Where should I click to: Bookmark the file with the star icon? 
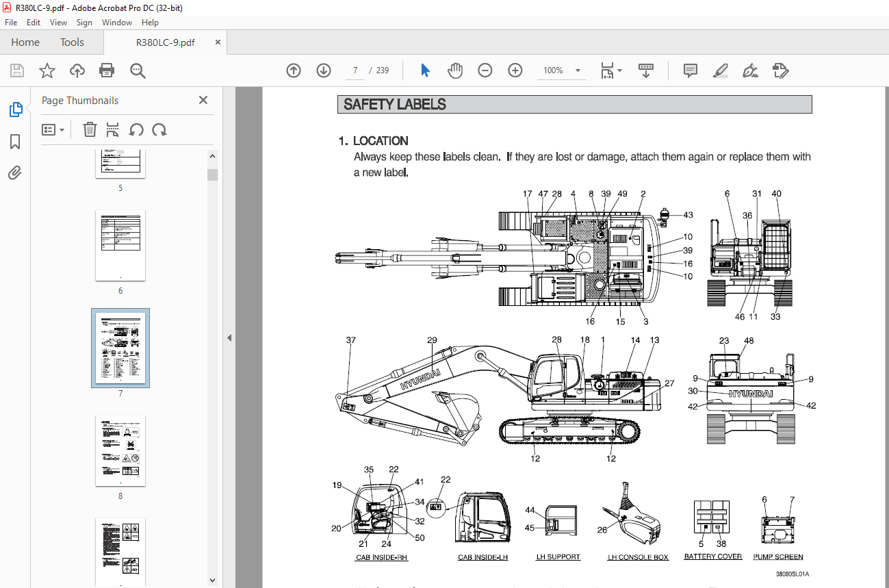pos(47,71)
